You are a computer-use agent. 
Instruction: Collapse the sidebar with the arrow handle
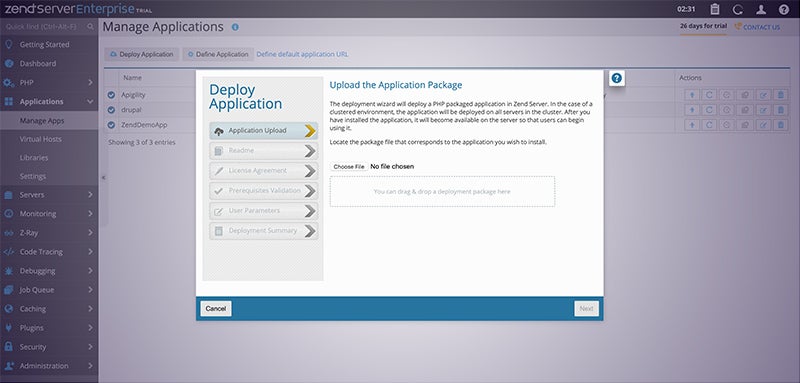pyautogui.click(x=103, y=177)
